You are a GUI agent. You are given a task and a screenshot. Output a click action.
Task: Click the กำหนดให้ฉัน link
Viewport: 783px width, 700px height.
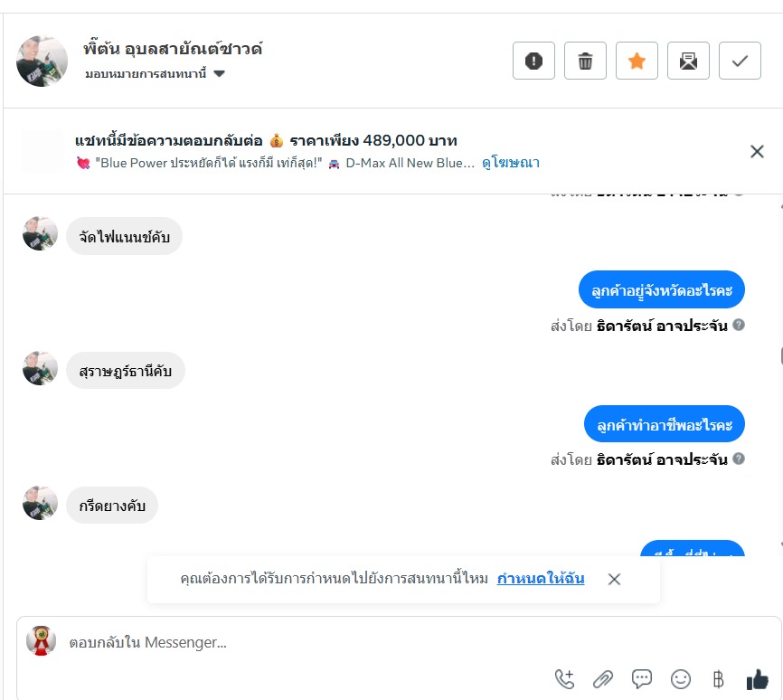point(541,579)
